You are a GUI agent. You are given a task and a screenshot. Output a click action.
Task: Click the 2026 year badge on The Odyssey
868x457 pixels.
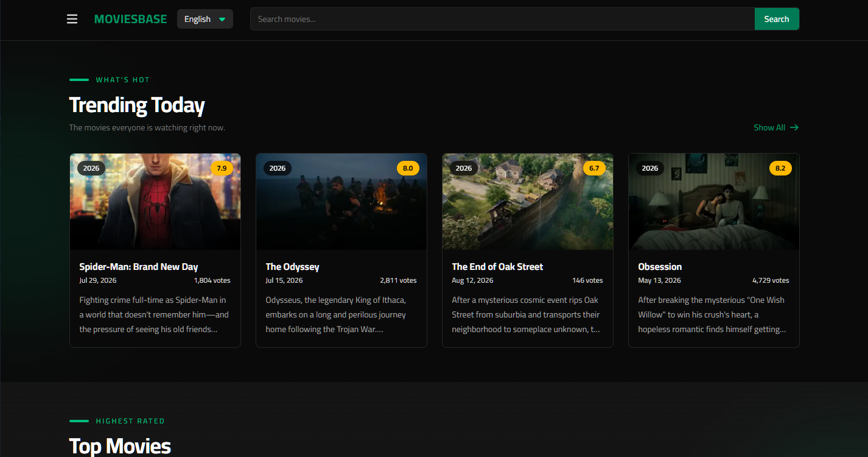pyautogui.click(x=278, y=168)
